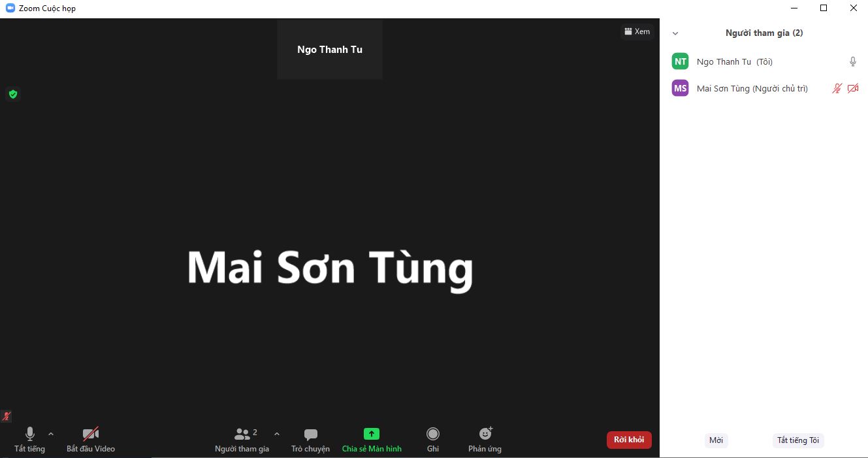This screenshot has width=868, height=458.
Task: Start recording with the Ghi icon
Action: click(x=433, y=434)
